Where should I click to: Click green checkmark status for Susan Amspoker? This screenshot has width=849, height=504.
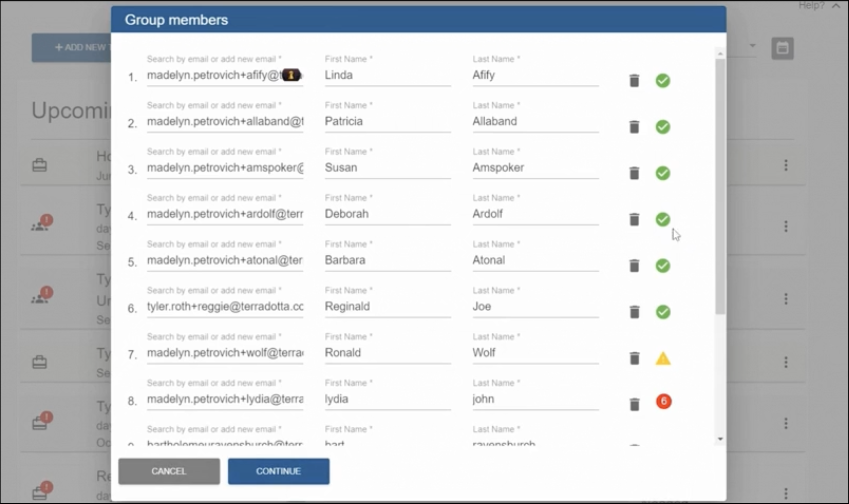(x=663, y=173)
